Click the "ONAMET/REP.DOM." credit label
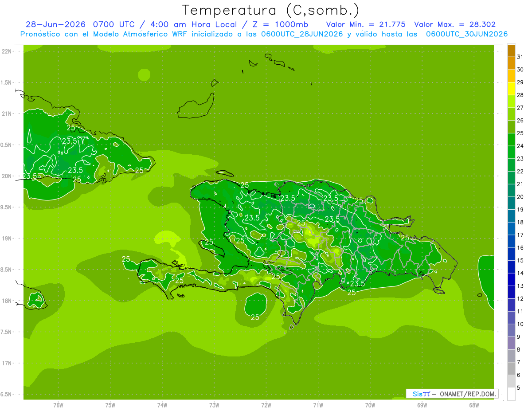Viewport: 532px width, 411px height. point(468,394)
